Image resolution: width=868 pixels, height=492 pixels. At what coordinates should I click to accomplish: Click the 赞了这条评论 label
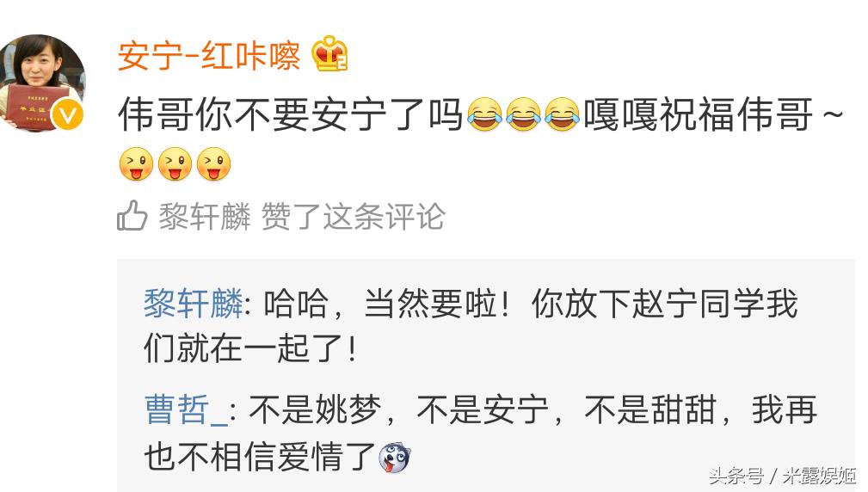coord(354,216)
